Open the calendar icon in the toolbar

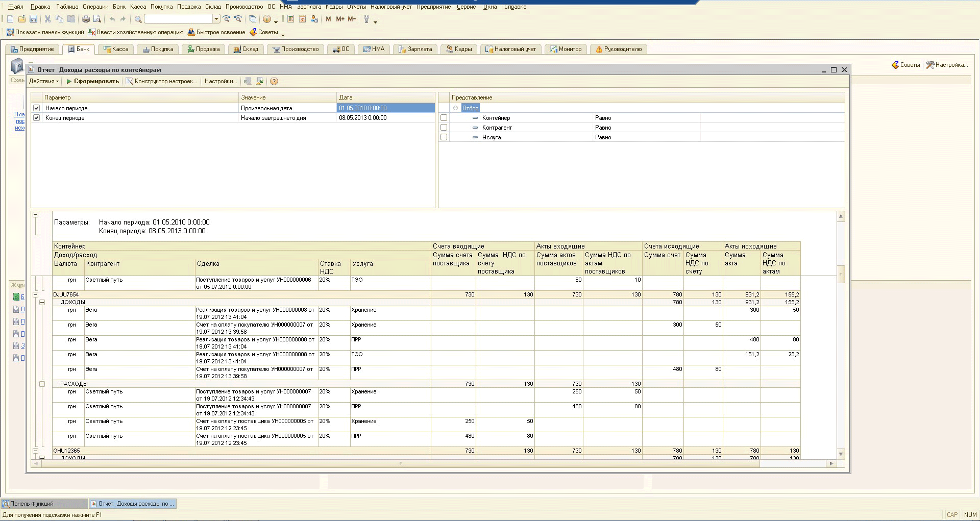[302, 19]
